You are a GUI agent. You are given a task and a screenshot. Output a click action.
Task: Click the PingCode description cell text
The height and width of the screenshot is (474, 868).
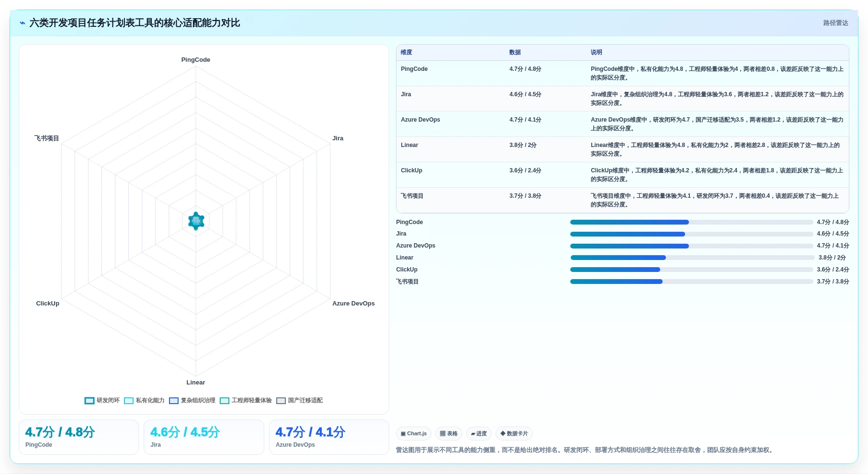717,73
